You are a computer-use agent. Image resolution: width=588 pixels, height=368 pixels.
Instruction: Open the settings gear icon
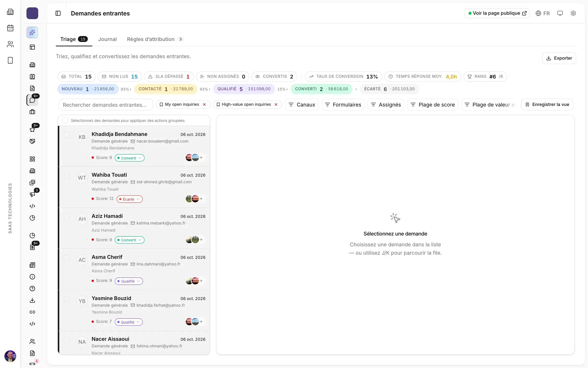click(x=573, y=13)
